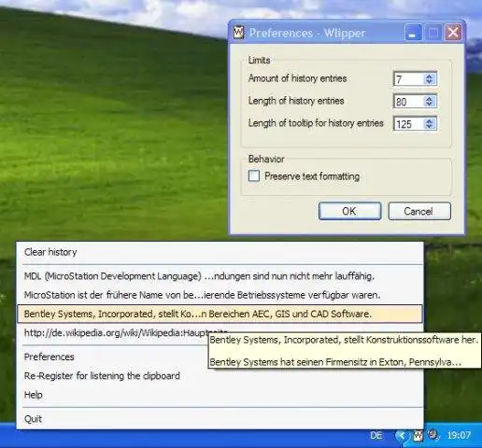The width and height of the screenshot is (482, 448).
Task: Select the de.wikipedia.org URL history entry
Action: point(220,333)
